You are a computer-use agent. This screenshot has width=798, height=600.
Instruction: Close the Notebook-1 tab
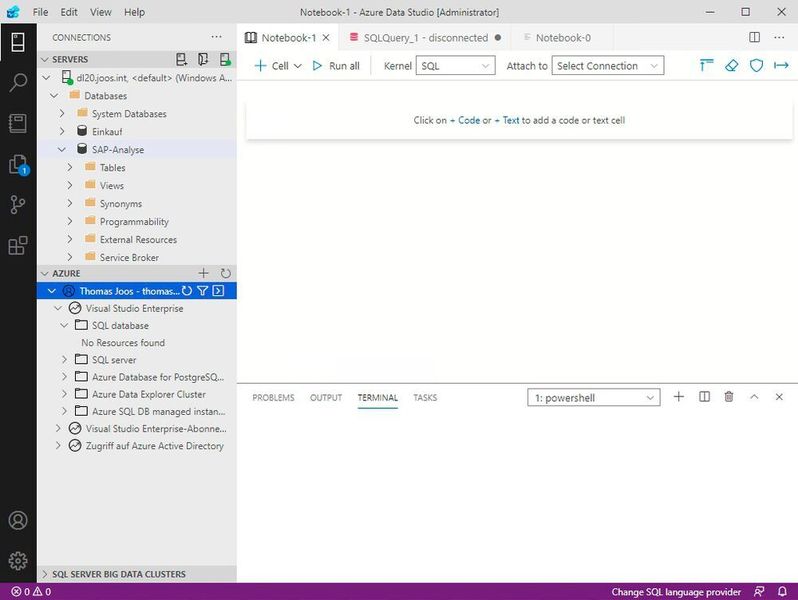(x=326, y=38)
